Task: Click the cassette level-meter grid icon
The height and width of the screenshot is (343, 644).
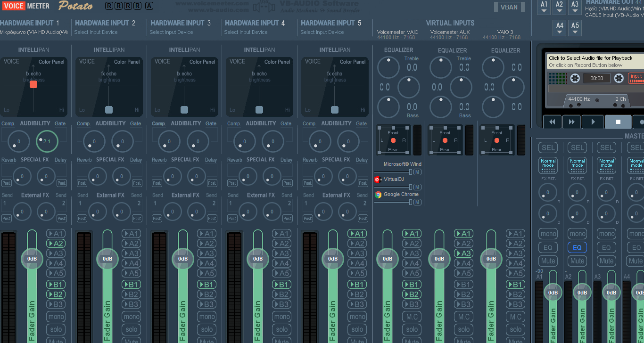Action: coord(558,78)
